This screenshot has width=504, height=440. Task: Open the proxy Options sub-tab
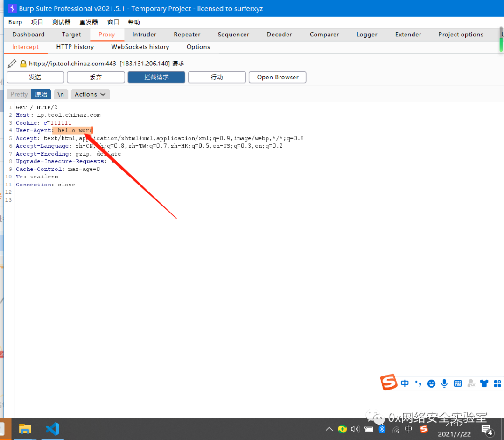(x=198, y=47)
